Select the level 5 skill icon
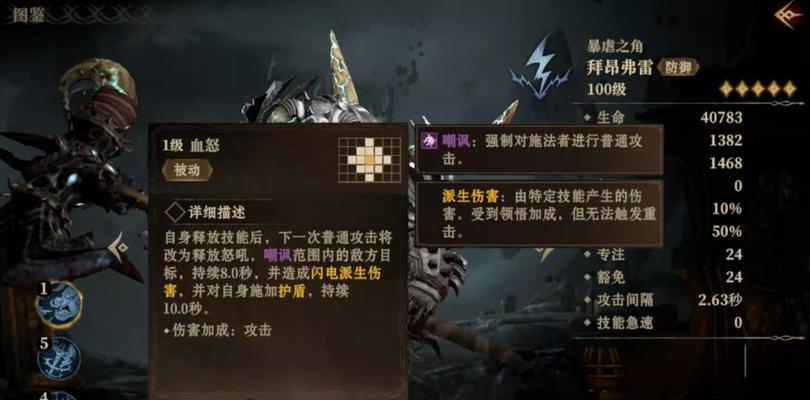The width and height of the screenshot is (810, 400). [x=59, y=359]
